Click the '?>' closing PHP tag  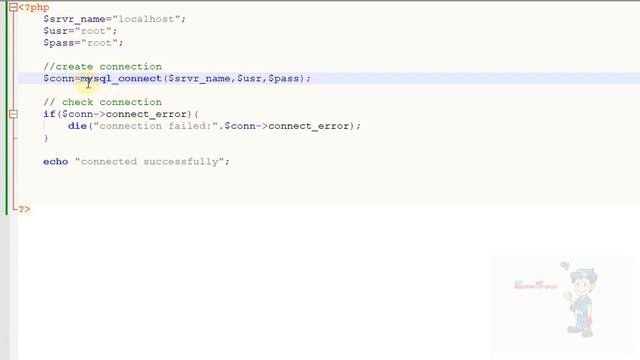click(24, 209)
